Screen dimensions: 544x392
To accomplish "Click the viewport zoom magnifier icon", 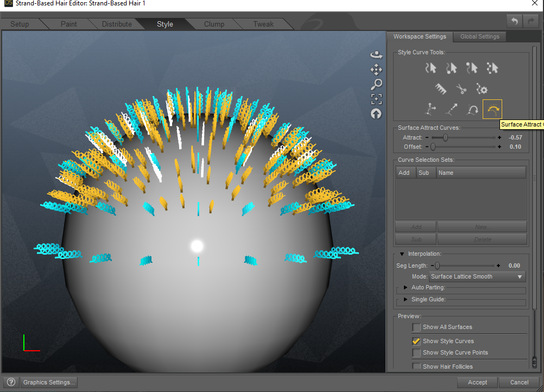I will pyautogui.click(x=376, y=84).
